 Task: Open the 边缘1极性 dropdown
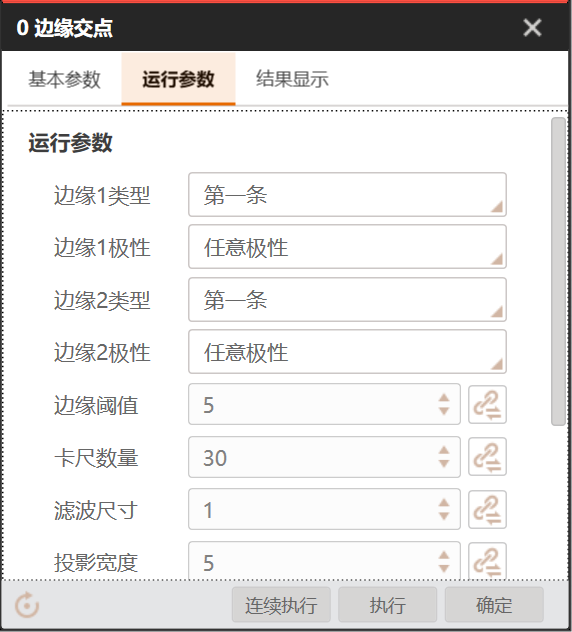[x=347, y=247]
